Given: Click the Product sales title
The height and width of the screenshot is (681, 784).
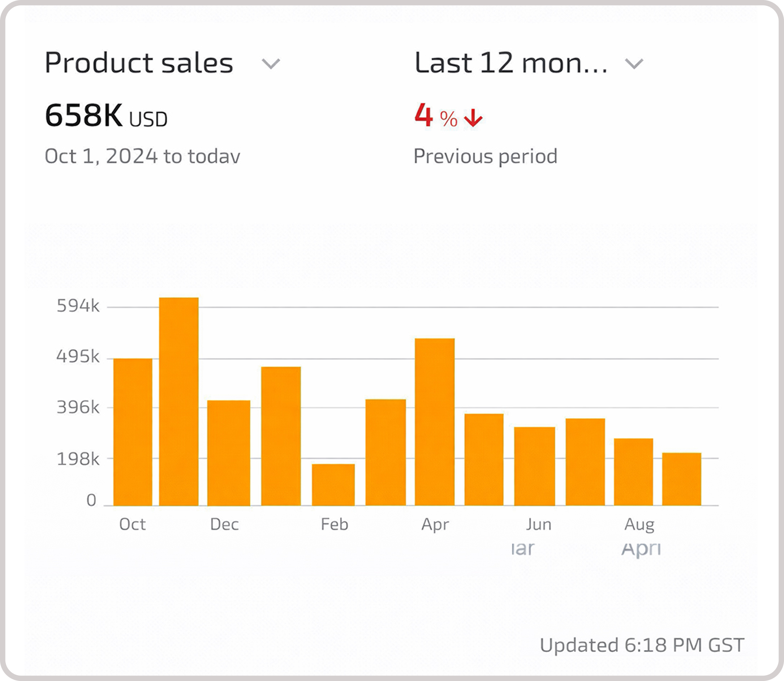Looking at the screenshot, I should [x=139, y=63].
